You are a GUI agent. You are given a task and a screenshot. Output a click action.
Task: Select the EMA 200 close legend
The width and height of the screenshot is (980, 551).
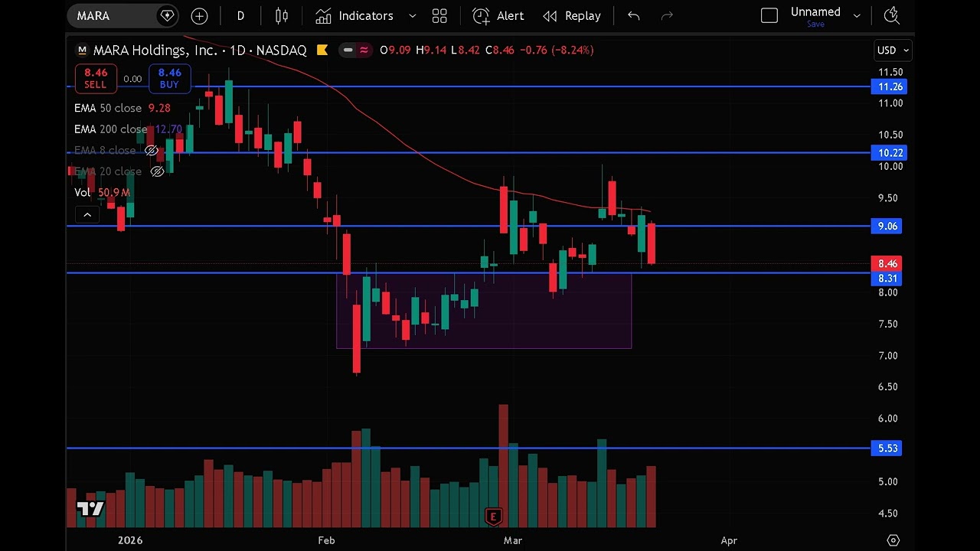click(x=128, y=129)
